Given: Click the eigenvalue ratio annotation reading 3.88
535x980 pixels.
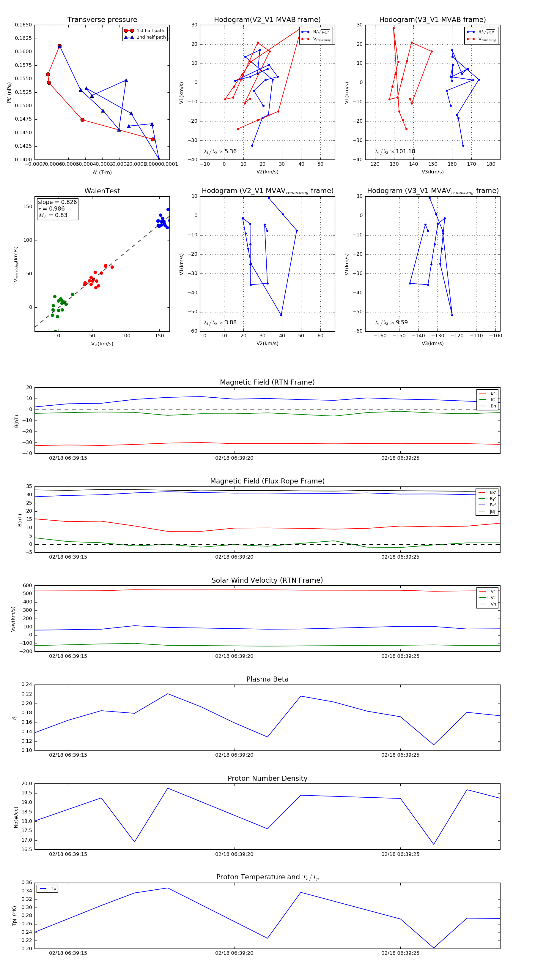Looking at the screenshot, I should (x=220, y=323).
